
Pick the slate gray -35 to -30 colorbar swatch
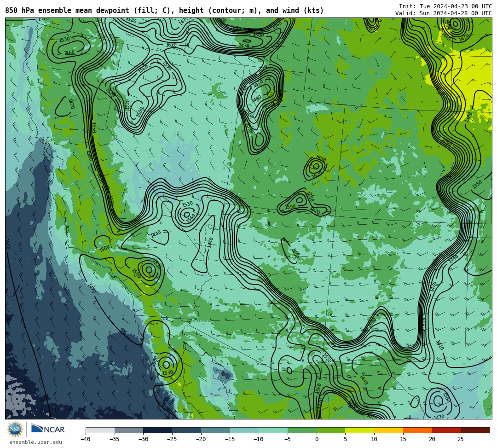pyautogui.click(x=129, y=430)
